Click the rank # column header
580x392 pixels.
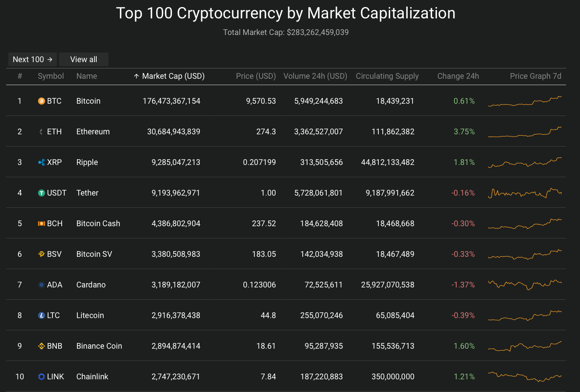[20, 76]
